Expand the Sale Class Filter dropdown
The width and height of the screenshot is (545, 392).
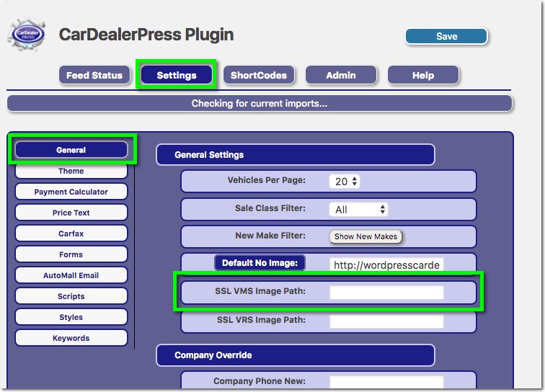click(x=358, y=209)
